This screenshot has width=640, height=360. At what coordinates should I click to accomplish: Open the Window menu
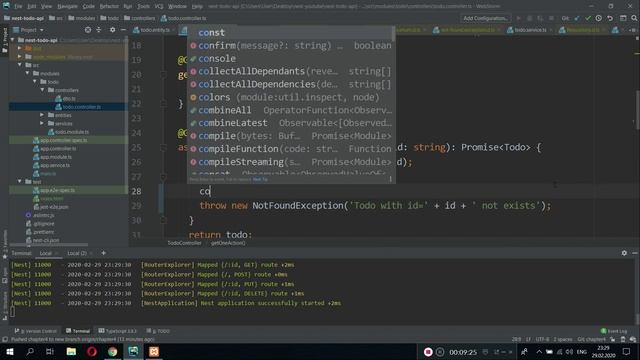coord(177,6)
